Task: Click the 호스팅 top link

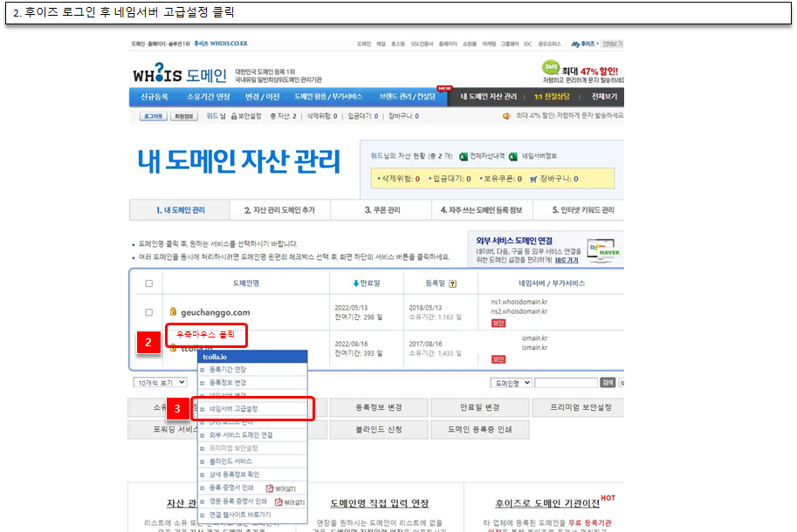Action: (x=397, y=44)
